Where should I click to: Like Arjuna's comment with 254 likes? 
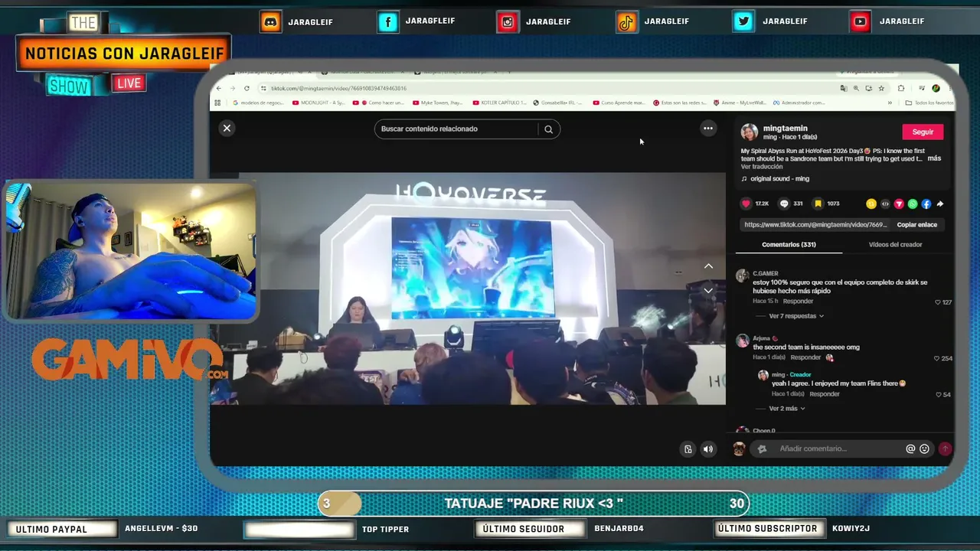[937, 359]
